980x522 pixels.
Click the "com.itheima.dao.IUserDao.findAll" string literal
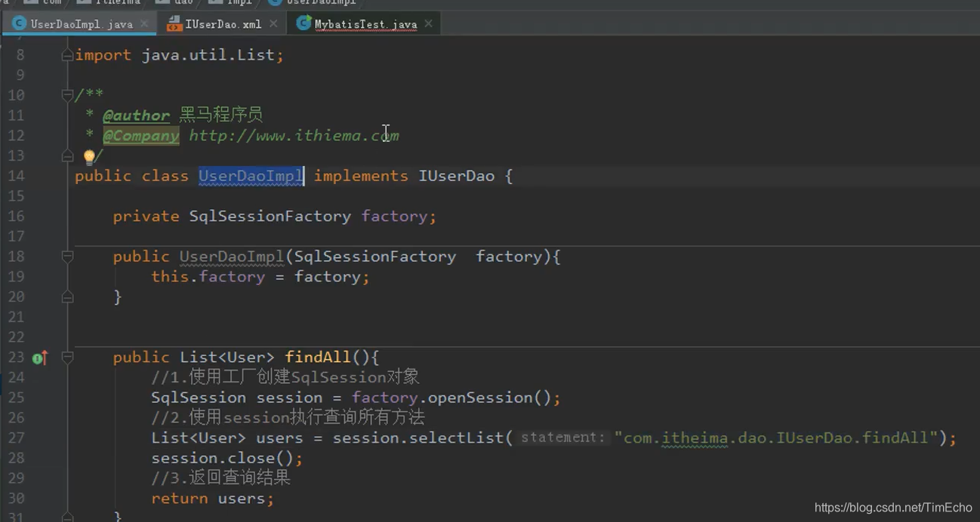click(776, 438)
